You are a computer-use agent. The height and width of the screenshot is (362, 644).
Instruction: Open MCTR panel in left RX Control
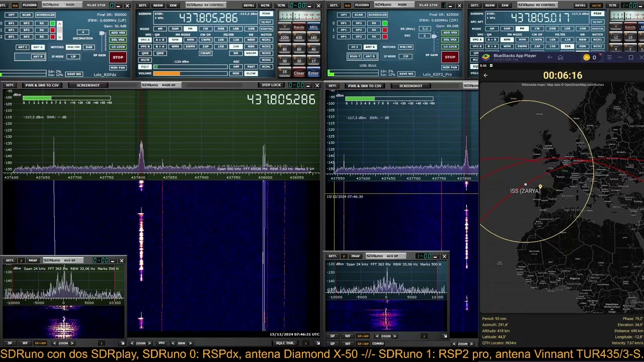[265, 6]
